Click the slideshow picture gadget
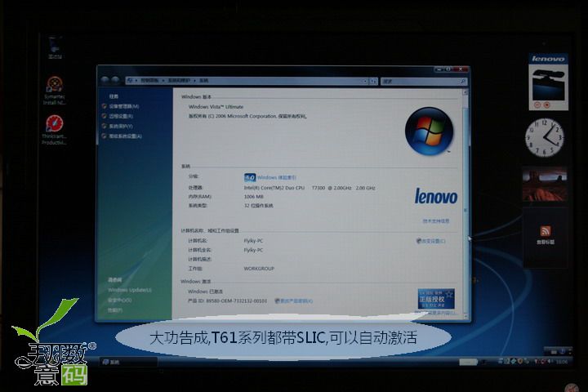The image size is (588, 392). point(545,184)
